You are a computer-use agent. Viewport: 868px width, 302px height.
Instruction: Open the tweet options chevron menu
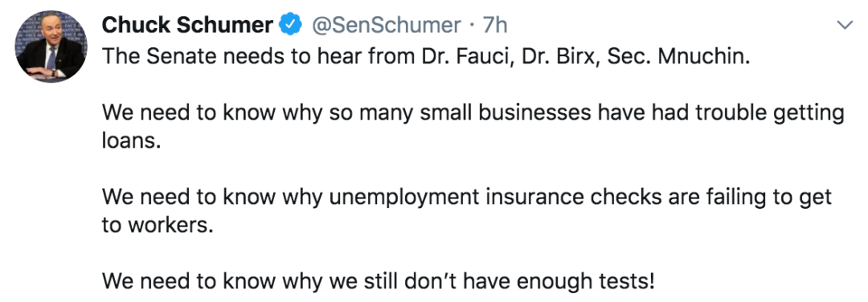pyautogui.click(x=844, y=26)
